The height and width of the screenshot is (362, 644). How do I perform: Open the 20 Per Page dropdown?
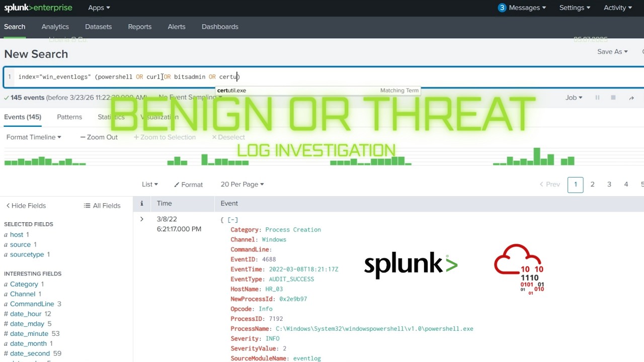(x=242, y=185)
